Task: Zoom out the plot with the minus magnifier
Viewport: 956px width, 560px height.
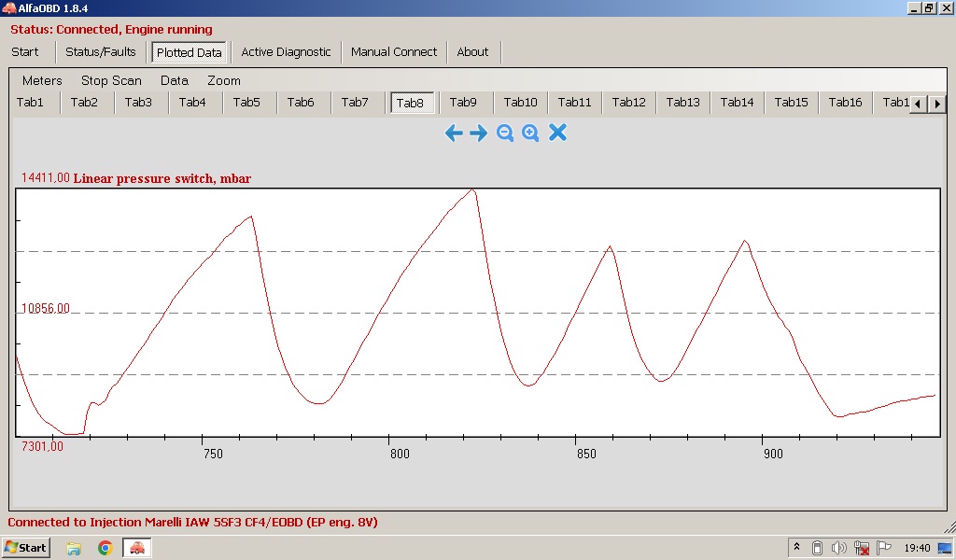Action: point(505,133)
